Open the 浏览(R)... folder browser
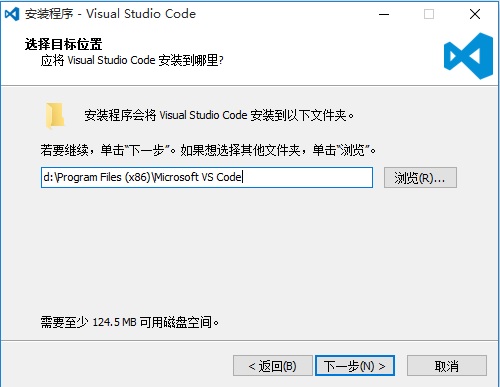500x387 pixels. (420, 178)
